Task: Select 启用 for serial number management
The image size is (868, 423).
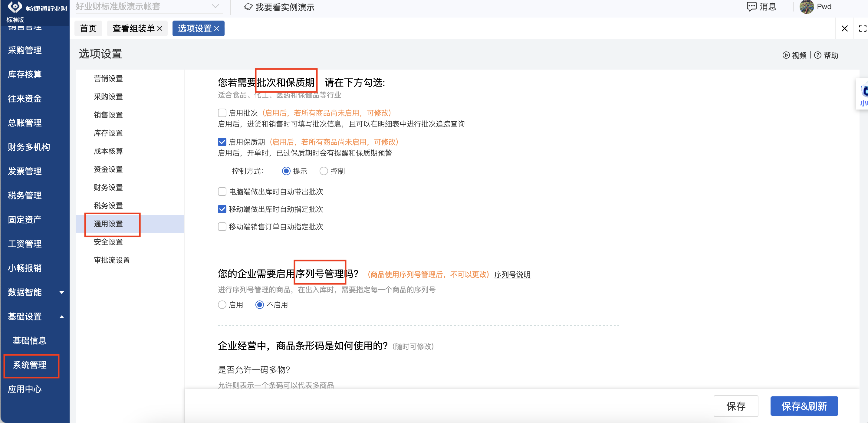Action: pos(222,305)
